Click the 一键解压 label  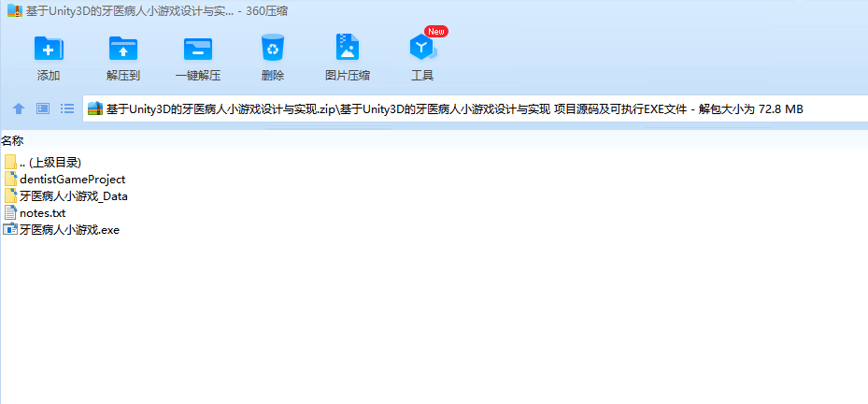click(198, 76)
